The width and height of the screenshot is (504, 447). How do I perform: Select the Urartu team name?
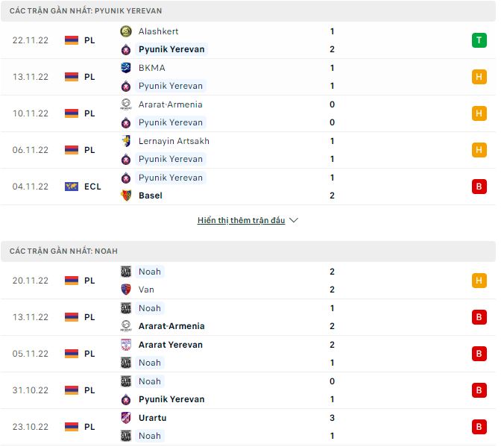pos(152,417)
